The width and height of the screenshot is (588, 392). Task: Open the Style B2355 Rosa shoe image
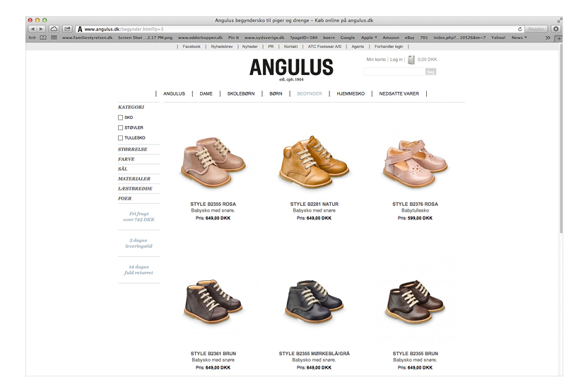(213, 162)
